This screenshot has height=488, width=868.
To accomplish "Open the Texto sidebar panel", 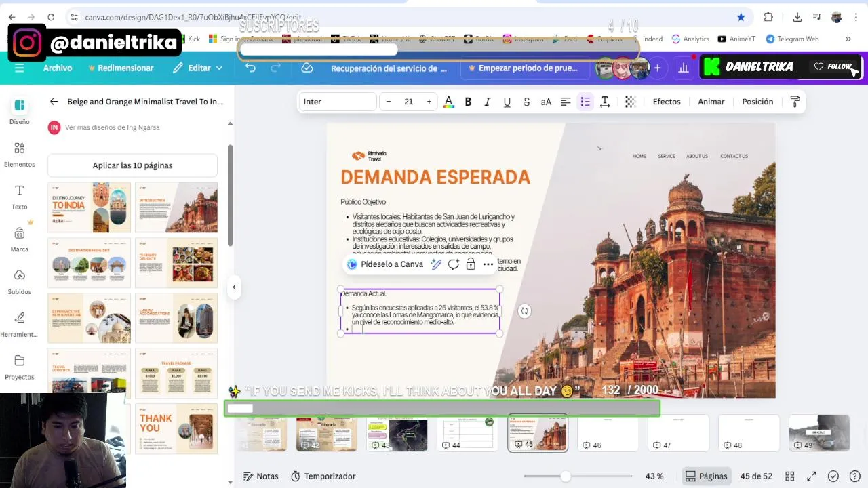I will coord(20,197).
